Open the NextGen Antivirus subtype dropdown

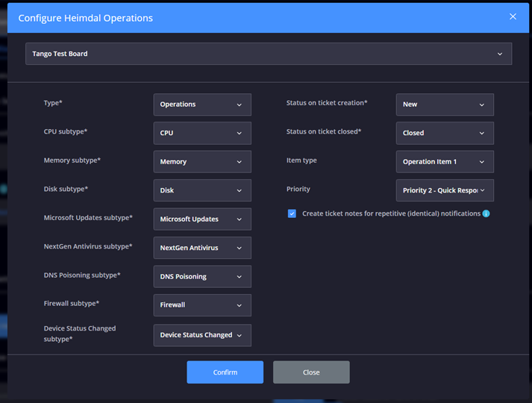coord(202,248)
